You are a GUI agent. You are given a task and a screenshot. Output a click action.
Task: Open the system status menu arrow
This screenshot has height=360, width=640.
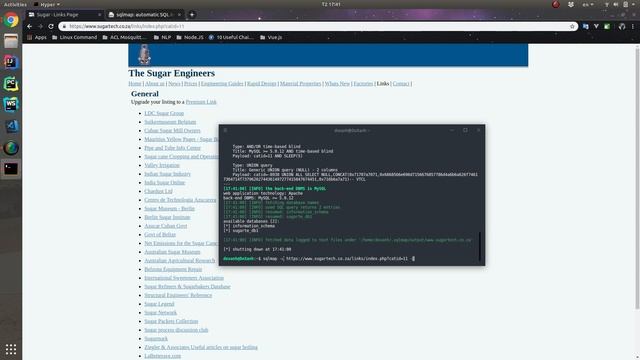[634, 4]
